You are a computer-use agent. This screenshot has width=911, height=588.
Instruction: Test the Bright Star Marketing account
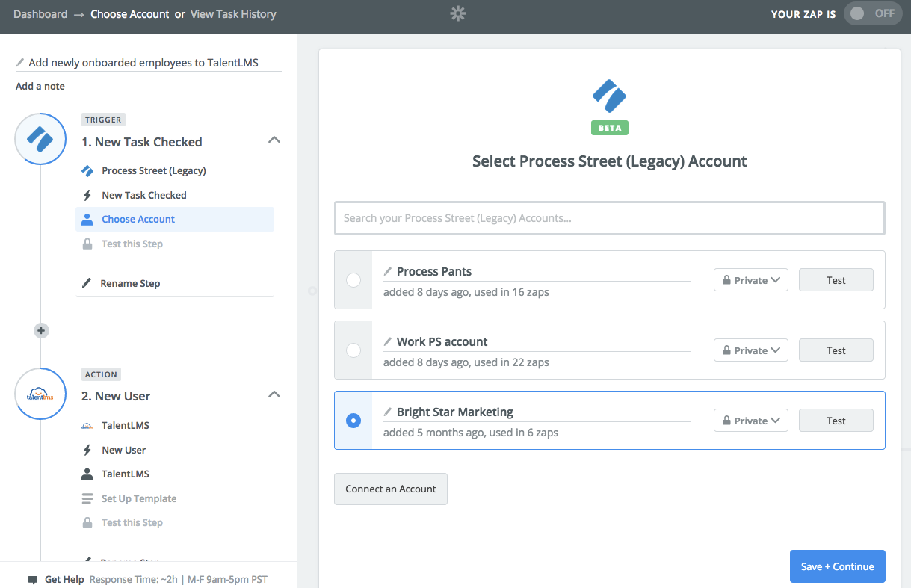pyautogui.click(x=836, y=421)
